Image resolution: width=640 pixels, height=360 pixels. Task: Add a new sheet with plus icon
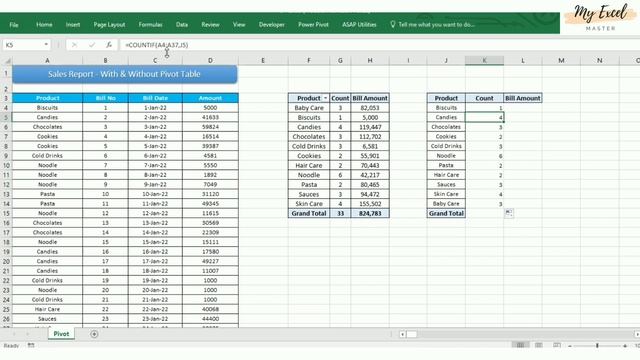point(94,334)
